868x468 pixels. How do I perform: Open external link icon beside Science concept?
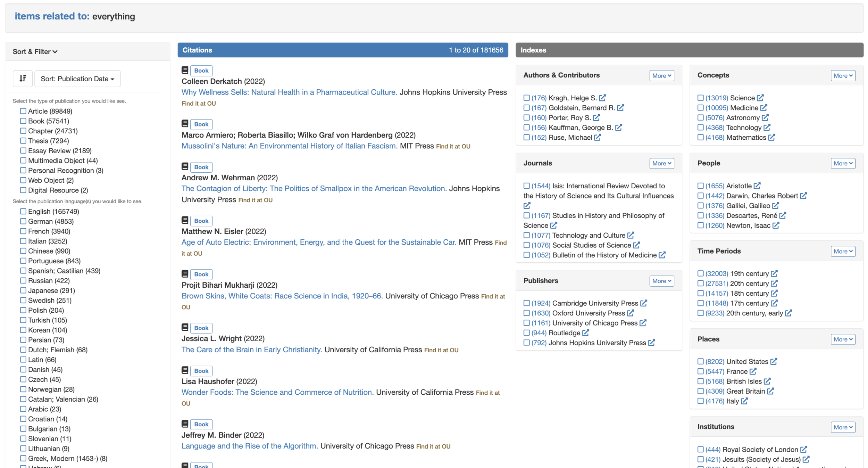(760, 98)
